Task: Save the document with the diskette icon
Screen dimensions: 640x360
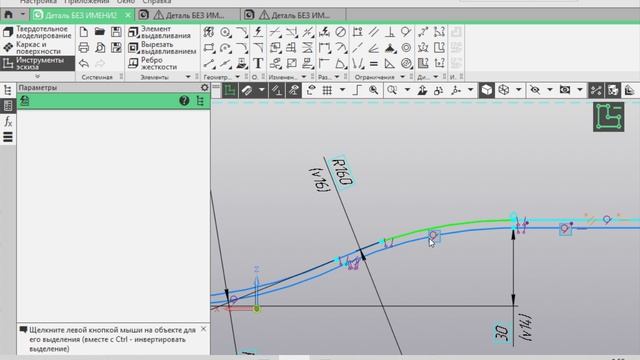Action: (x=116, y=32)
